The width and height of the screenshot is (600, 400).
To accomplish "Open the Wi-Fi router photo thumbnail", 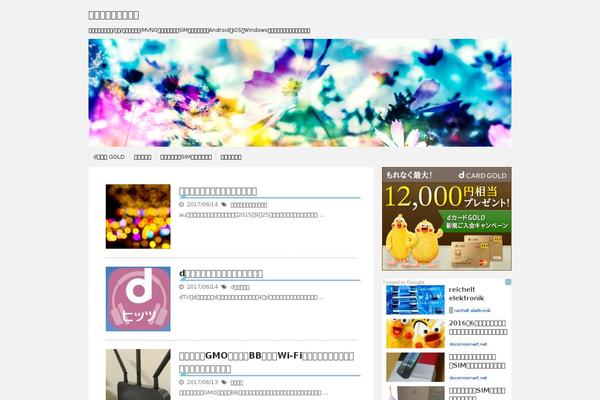I will coord(138,375).
